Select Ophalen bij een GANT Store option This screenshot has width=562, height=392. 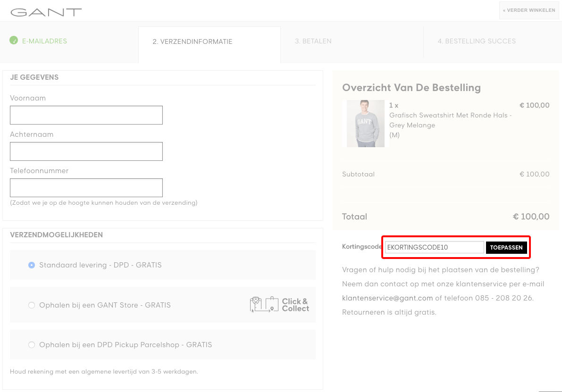[x=32, y=305]
